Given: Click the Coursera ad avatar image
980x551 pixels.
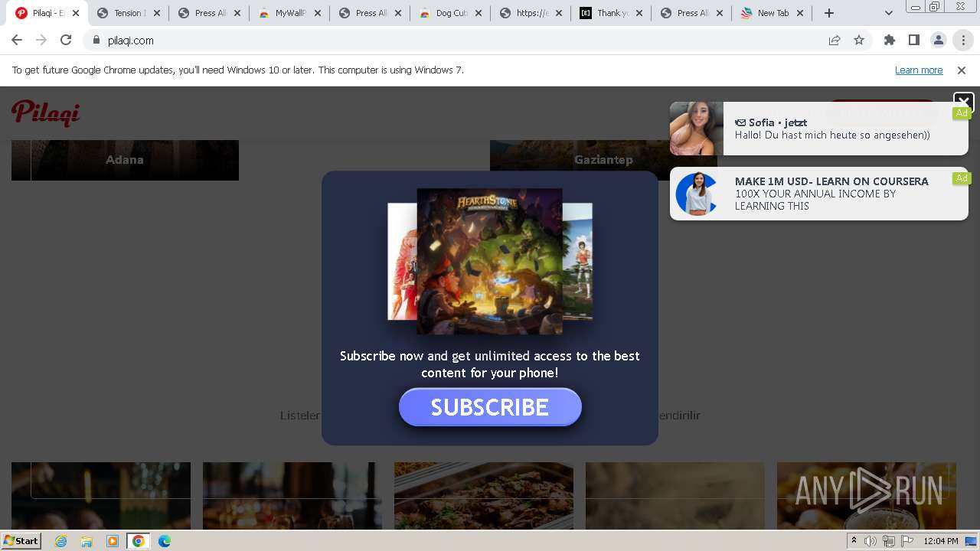Looking at the screenshot, I should (697, 194).
